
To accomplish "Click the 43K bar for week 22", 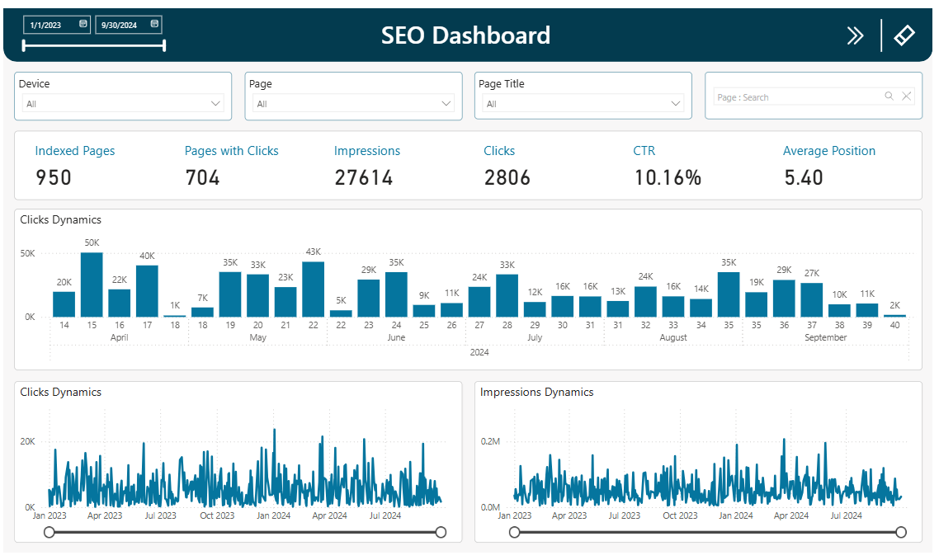I will pos(314,289).
